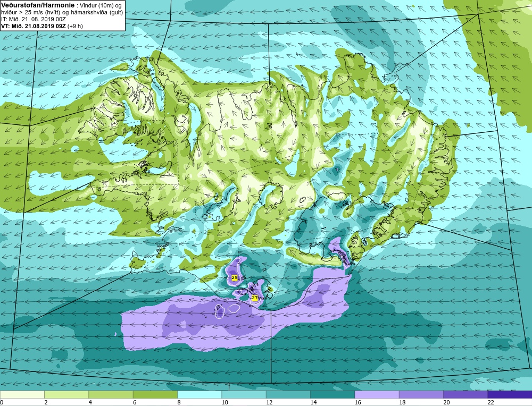
Task: Click the valid time line VT: Mið. 21.08.2019 09Z
Action: click(33, 26)
